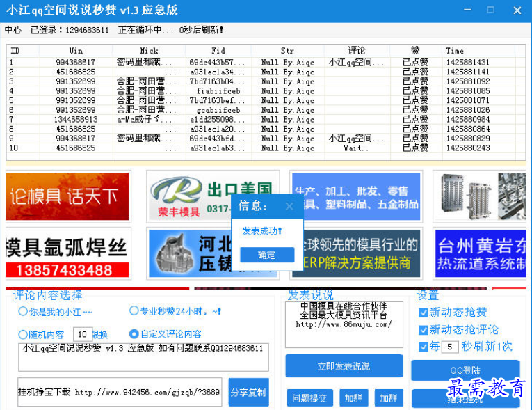The image size is (532, 410).
Task: Click into the custom comment text box
Action: pyautogui.click(x=143, y=357)
